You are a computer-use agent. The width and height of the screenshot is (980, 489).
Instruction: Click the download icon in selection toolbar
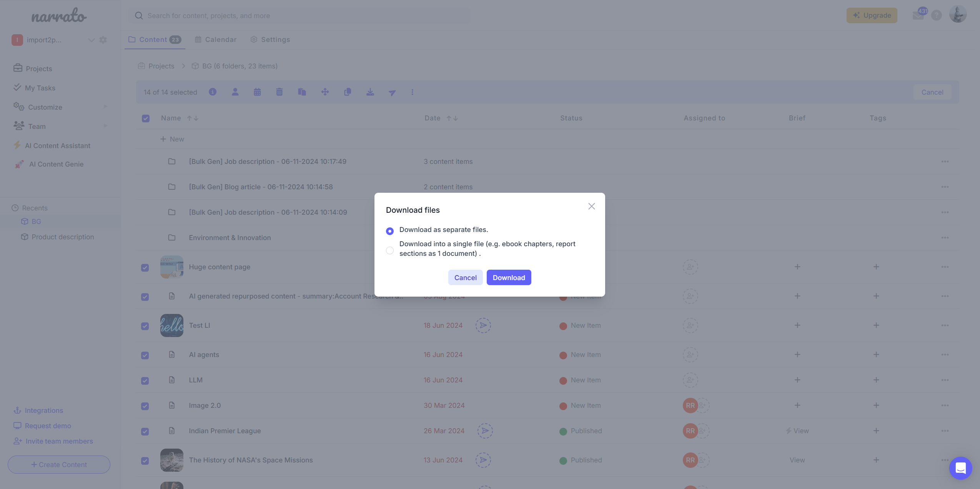coord(370,92)
